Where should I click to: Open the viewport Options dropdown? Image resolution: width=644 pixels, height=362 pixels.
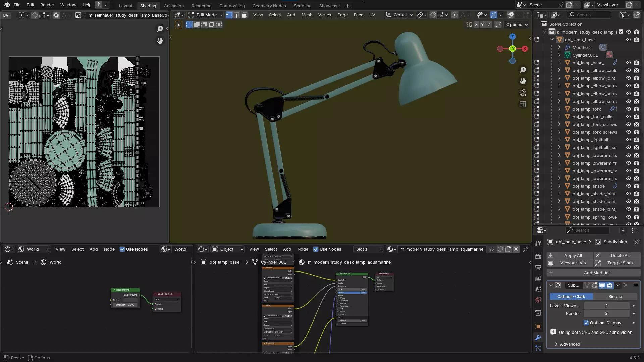coord(517,25)
